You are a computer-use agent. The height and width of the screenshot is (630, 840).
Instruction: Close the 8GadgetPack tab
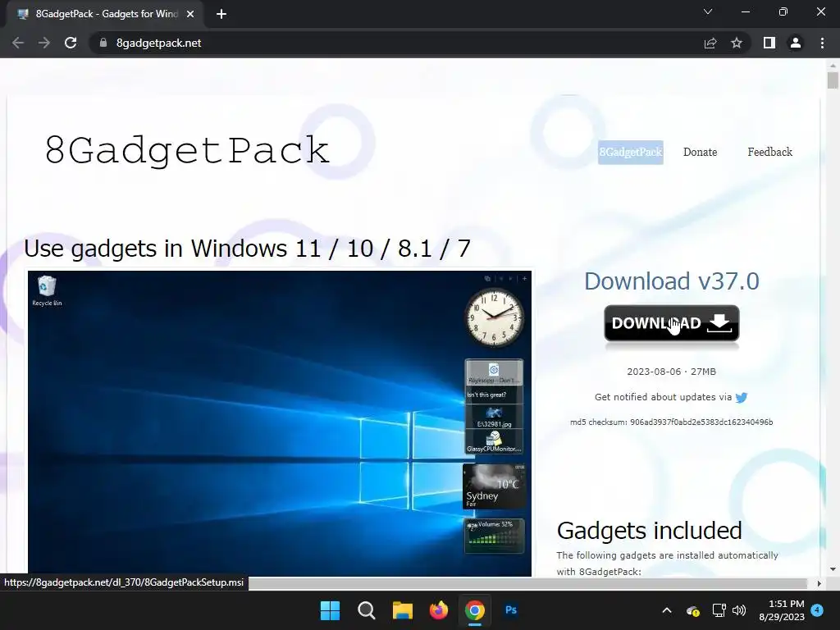[x=190, y=14]
